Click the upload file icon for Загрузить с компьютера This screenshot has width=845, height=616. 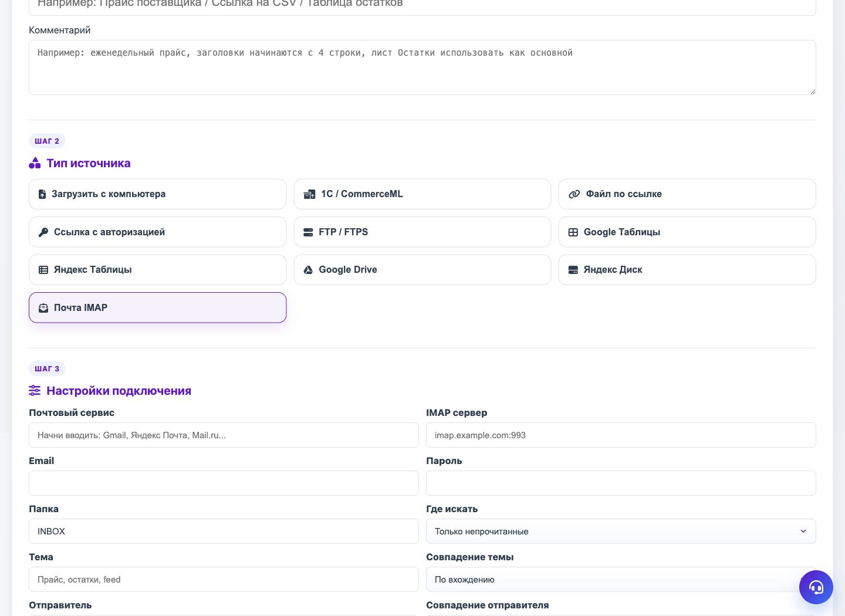42,194
